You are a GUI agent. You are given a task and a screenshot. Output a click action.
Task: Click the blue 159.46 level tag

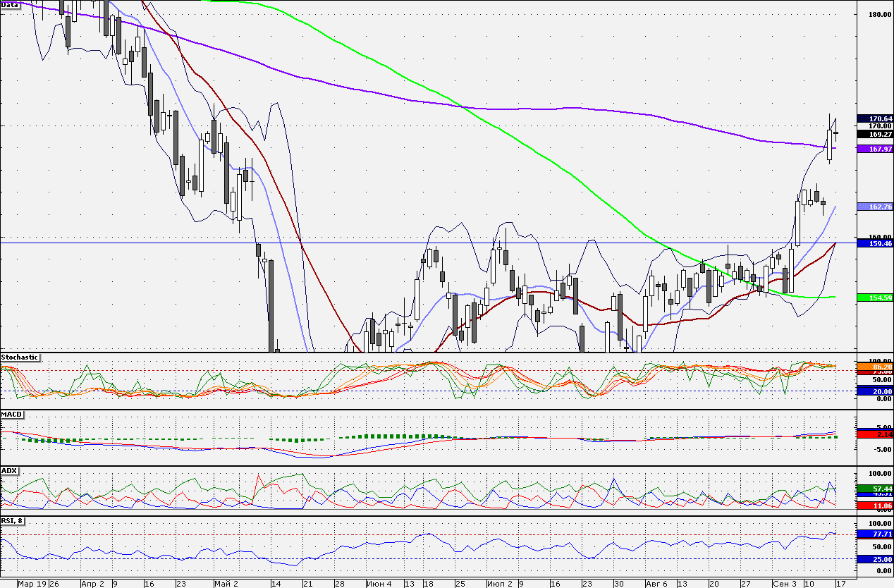pos(874,243)
